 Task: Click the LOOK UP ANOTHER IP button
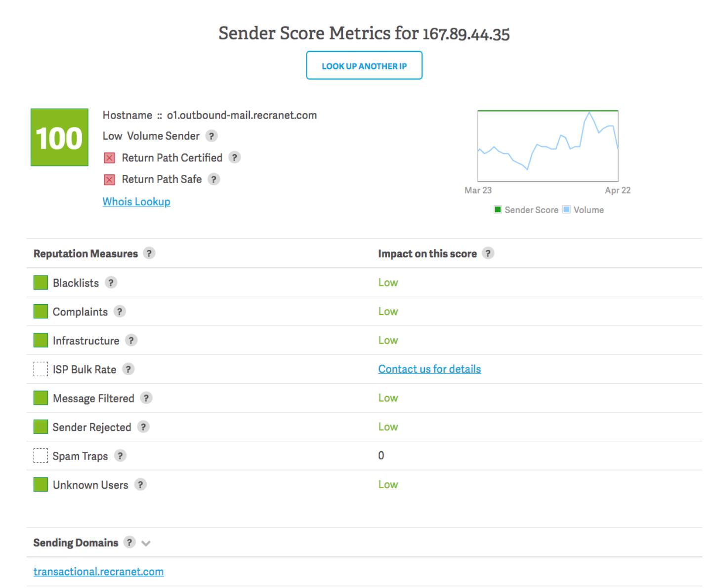364,66
